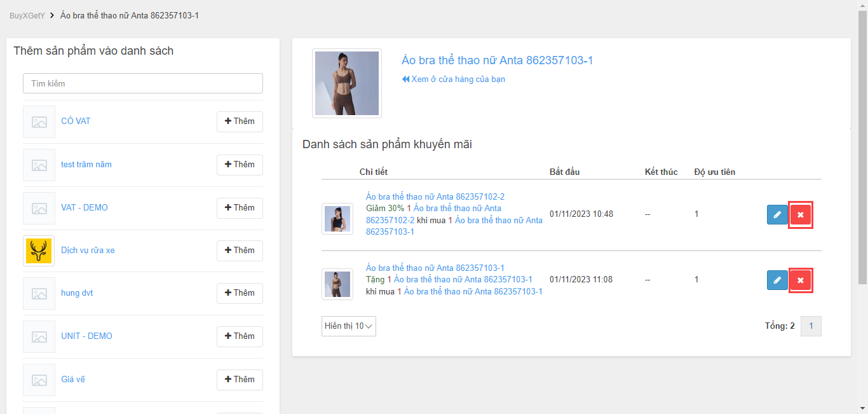Click the Tìm kiếm search field
The height and width of the screenshot is (414, 868).
tap(143, 83)
